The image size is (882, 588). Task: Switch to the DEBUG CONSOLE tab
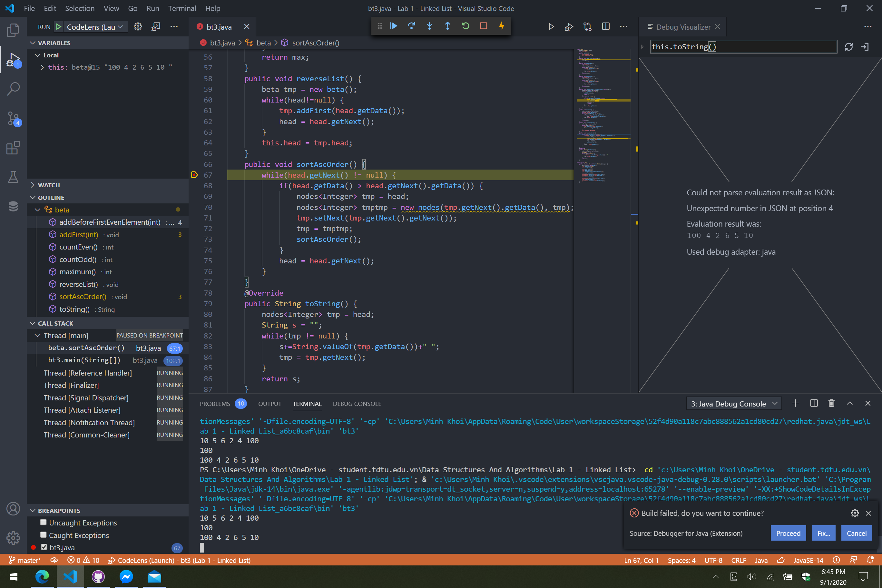coord(357,404)
